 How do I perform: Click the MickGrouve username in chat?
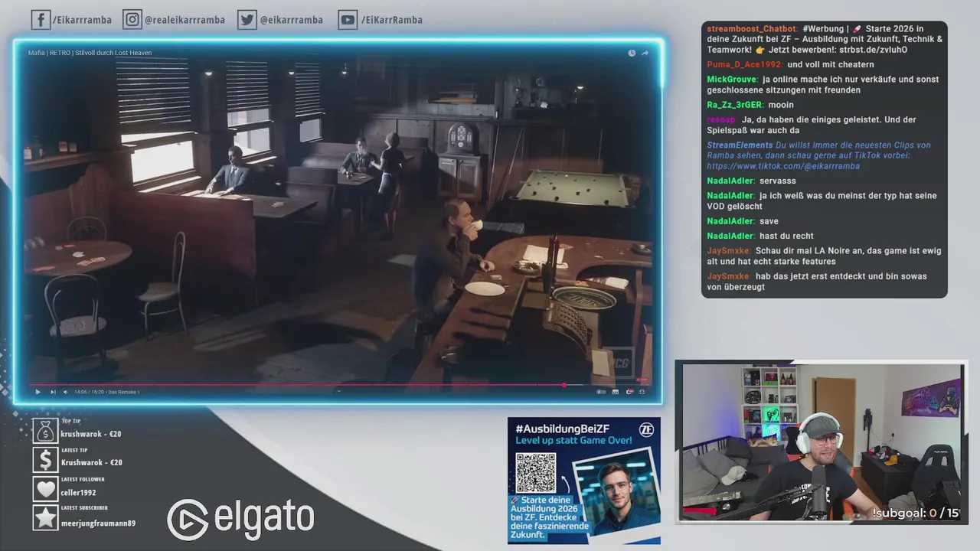pos(733,80)
